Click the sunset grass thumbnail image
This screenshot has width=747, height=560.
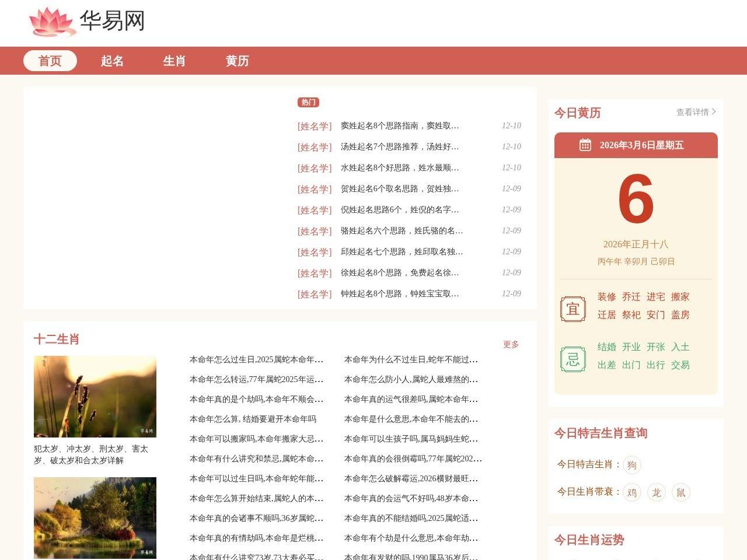click(95, 396)
